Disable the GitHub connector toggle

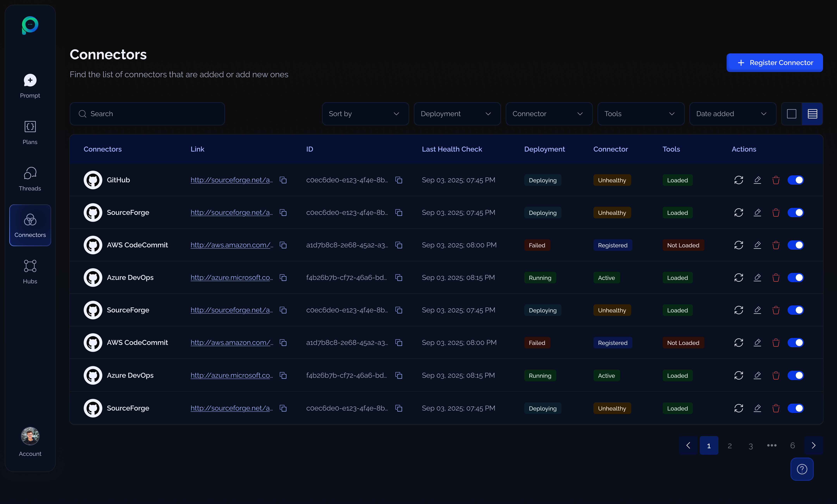point(795,180)
